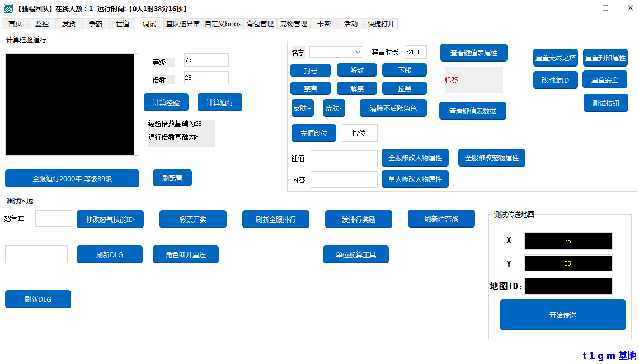Click the app icon in title bar
Viewport: 639px width, 364px height.
coord(8,8)
